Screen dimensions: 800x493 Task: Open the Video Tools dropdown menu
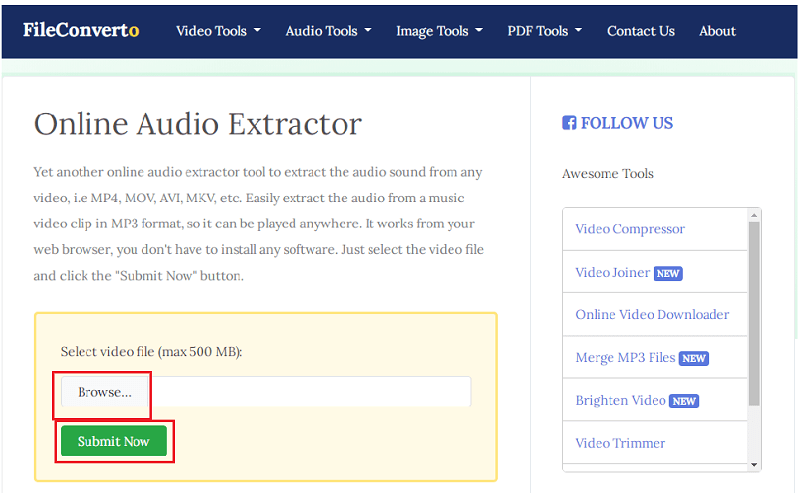pos(218,31)
